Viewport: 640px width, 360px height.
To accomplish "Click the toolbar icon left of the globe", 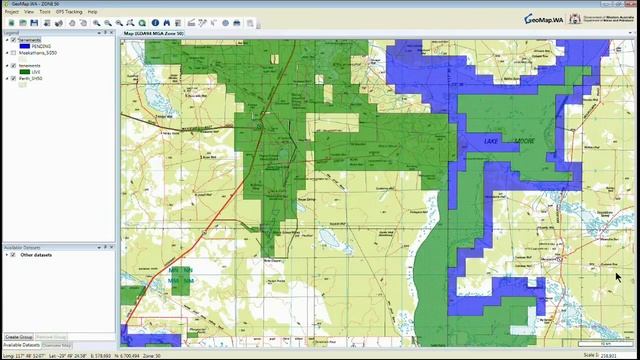I will click(x=214, y=23).
